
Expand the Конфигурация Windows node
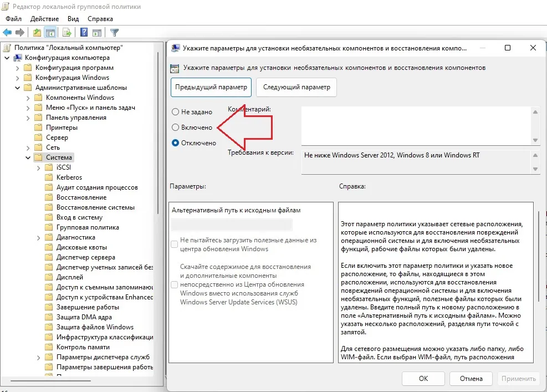pos(17,78)
